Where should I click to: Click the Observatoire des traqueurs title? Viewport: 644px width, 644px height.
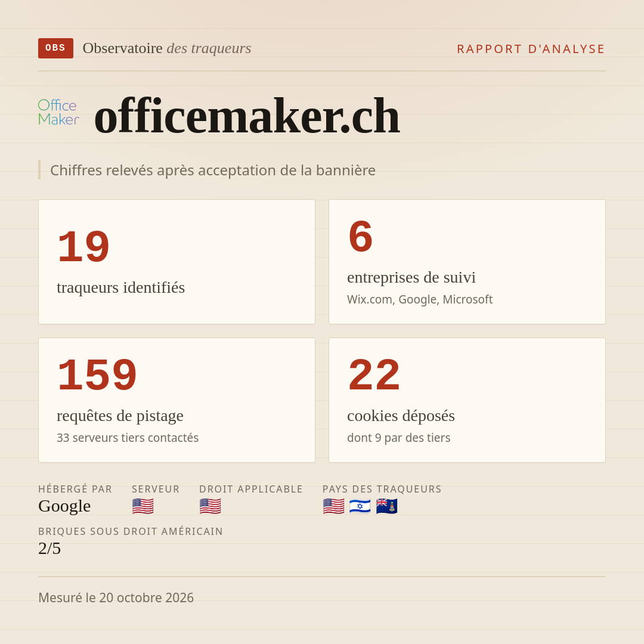pyautogui.click(x=167, y=48)
